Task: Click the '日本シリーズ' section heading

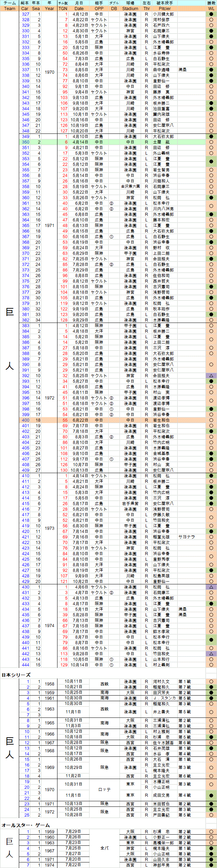Action: pyautogui.click(x=16, y=674)
